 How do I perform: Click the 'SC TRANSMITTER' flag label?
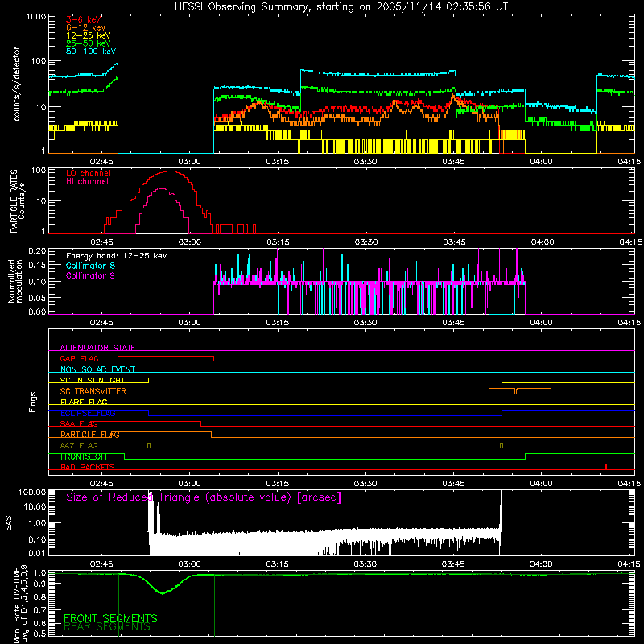[x=93, y=391]
